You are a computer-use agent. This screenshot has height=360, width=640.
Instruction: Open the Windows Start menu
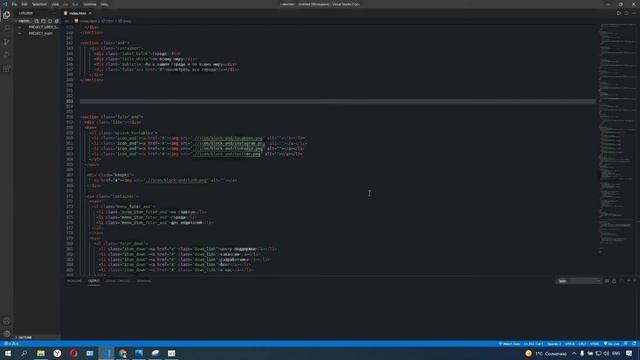point(8,353)
